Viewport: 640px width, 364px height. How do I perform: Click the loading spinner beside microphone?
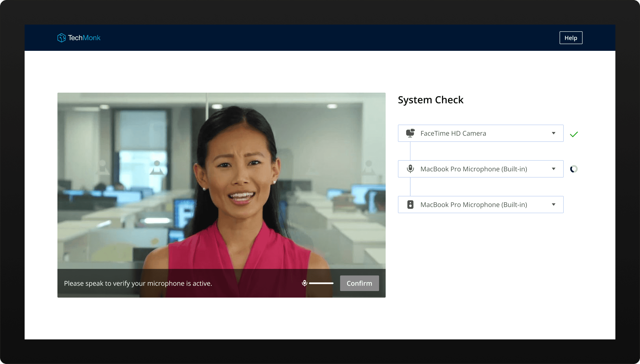coord(574,169)
